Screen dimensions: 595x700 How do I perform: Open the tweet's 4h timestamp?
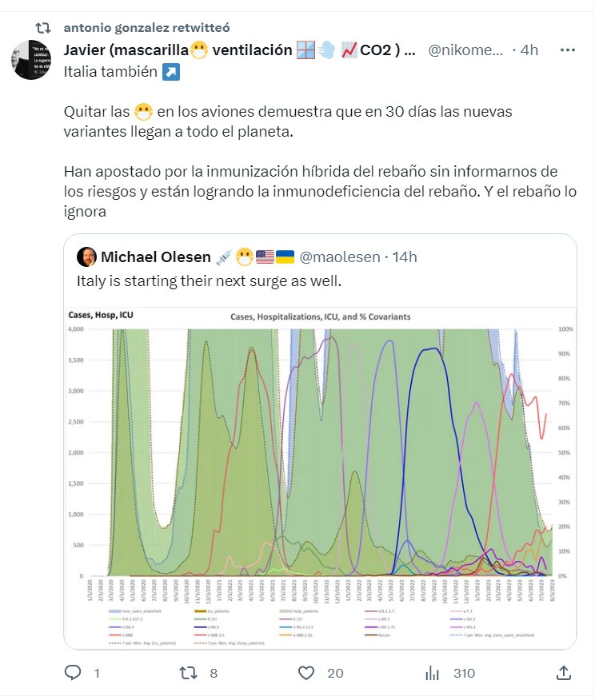tap(529, 50)
